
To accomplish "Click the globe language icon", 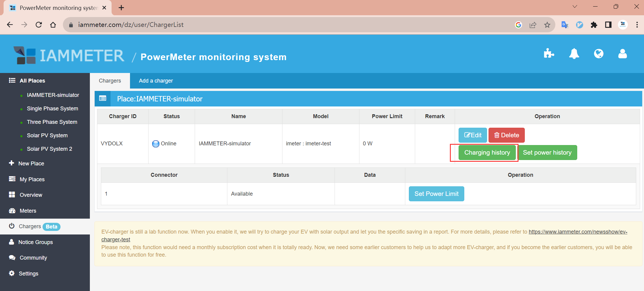I will coord(598,54).
